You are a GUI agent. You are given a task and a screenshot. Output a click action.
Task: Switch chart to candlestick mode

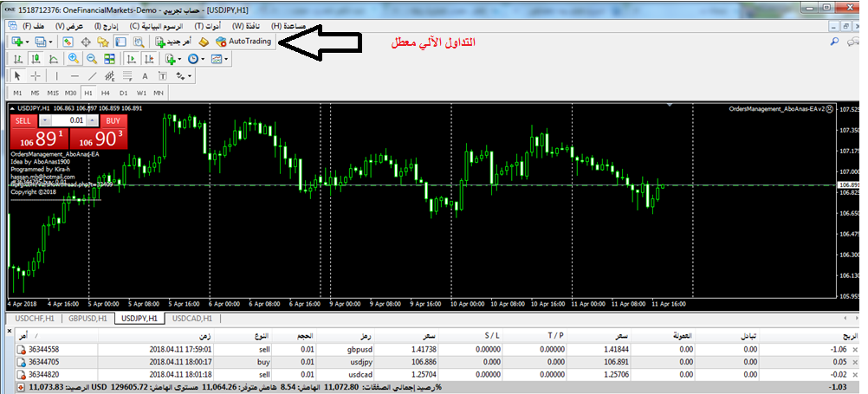coord(36,59)
